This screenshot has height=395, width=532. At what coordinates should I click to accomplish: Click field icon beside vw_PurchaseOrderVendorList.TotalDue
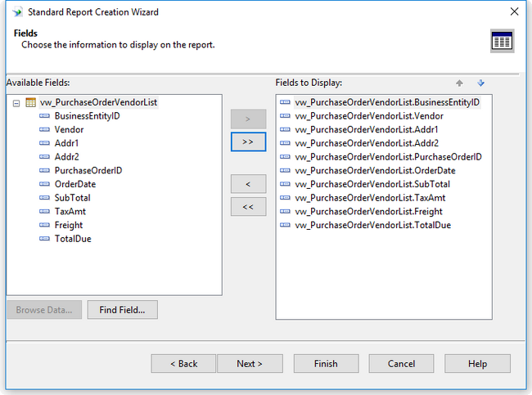285,225
